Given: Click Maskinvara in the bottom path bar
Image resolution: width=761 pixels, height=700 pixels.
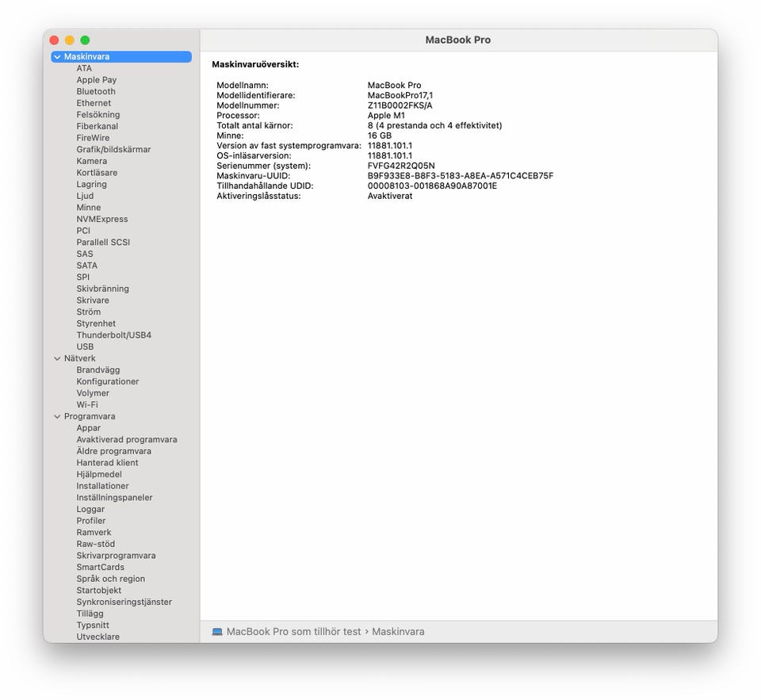Looking at the screenshot, I should 398,632.
